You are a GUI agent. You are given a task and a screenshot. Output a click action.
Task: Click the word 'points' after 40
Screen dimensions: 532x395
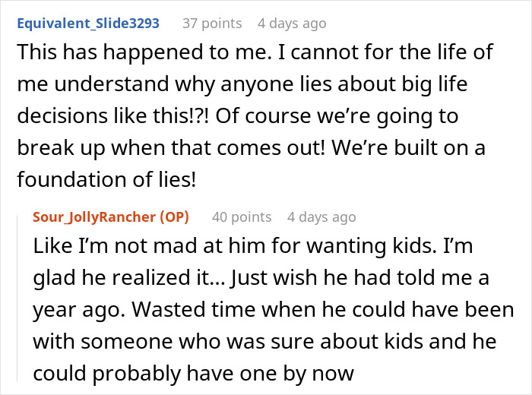(252, 216)
